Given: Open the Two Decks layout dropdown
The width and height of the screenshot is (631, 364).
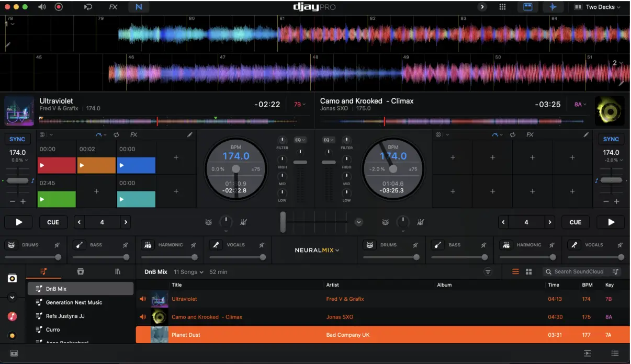Looking at the screenshot, I should 598,7.
